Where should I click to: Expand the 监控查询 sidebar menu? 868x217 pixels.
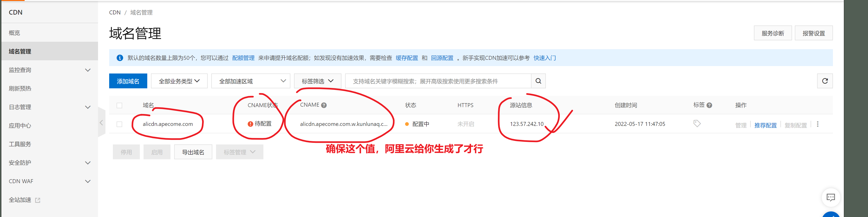coord(50,70)
